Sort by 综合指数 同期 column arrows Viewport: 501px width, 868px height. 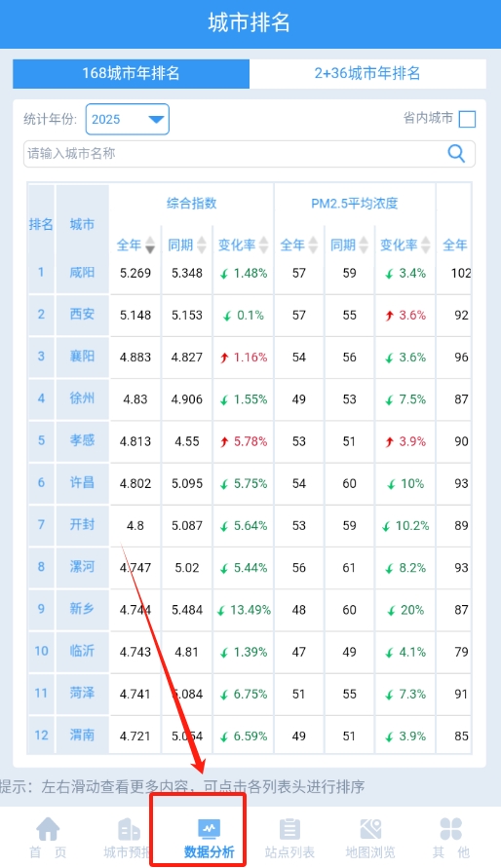202,245
